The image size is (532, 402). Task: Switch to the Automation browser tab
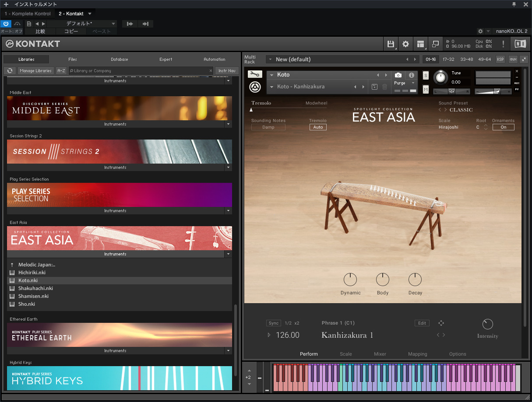pos(215,59)
